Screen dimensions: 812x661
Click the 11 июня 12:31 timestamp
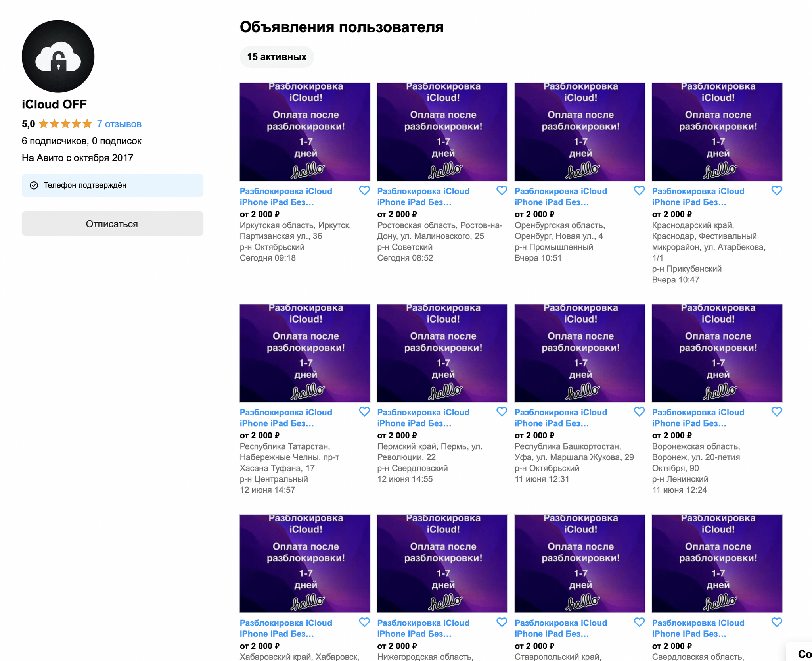542,479
